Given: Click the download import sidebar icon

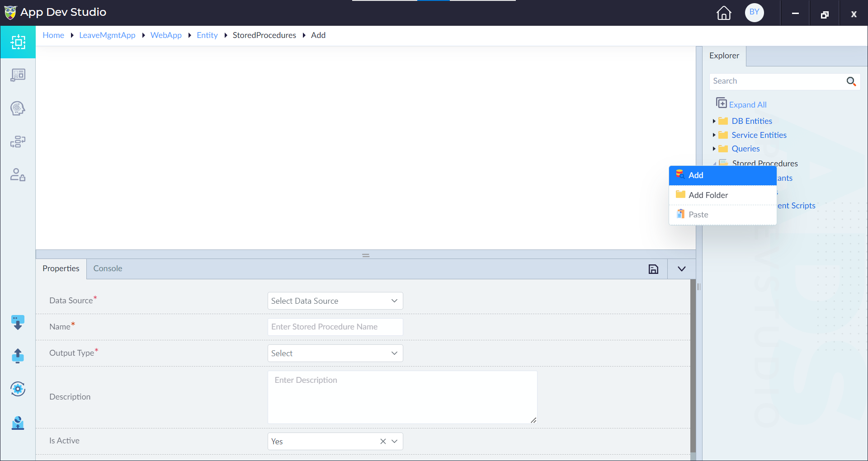Looking at the screenshot, I should pyautogui.click(x=18, y=323).
